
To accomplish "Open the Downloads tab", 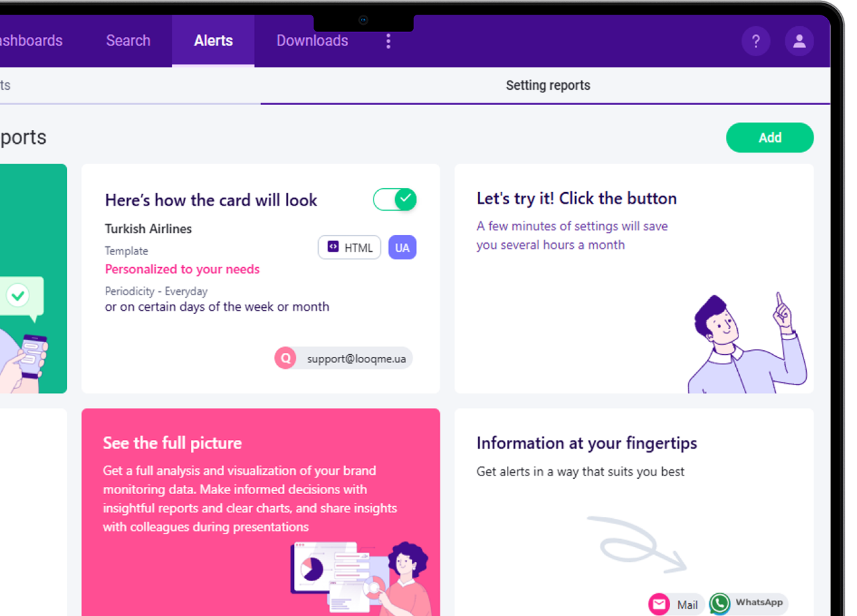I will pos(312,41).
